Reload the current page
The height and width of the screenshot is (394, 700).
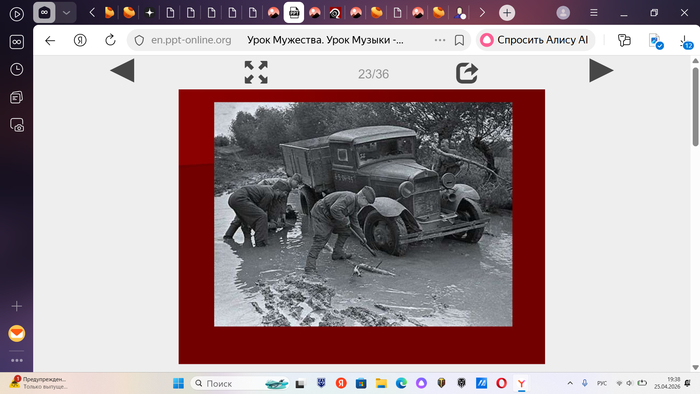pyautogui.click(x=110, y=40)
